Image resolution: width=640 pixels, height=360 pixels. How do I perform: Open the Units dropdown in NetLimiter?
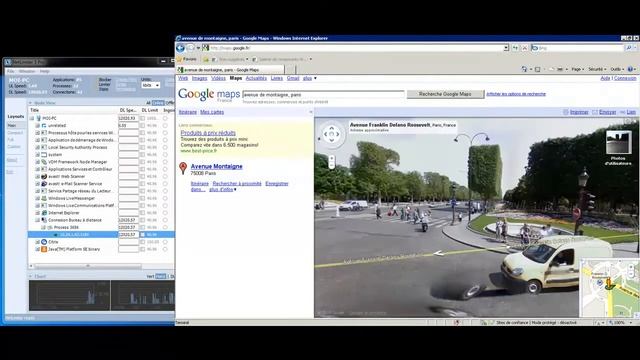(151, 85)
